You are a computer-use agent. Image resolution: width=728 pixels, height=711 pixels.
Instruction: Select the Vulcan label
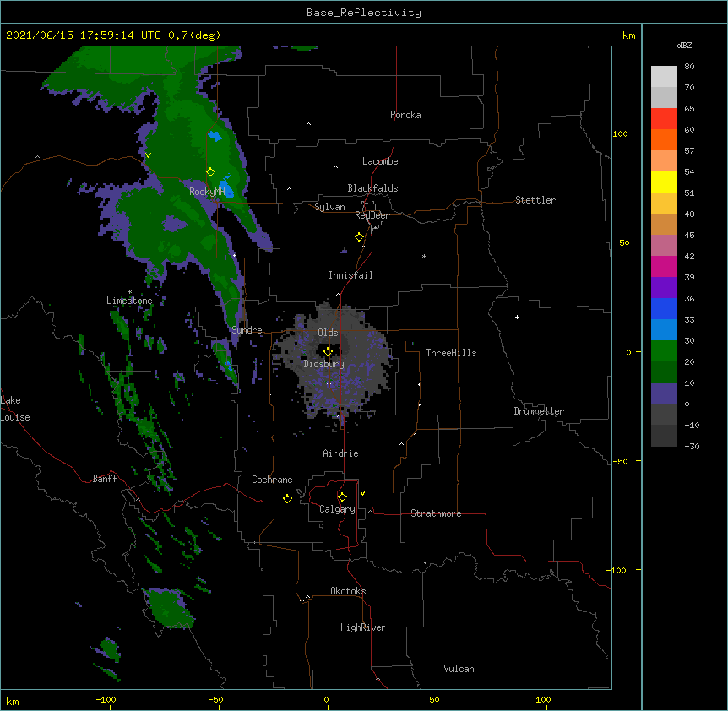point(459,669)
